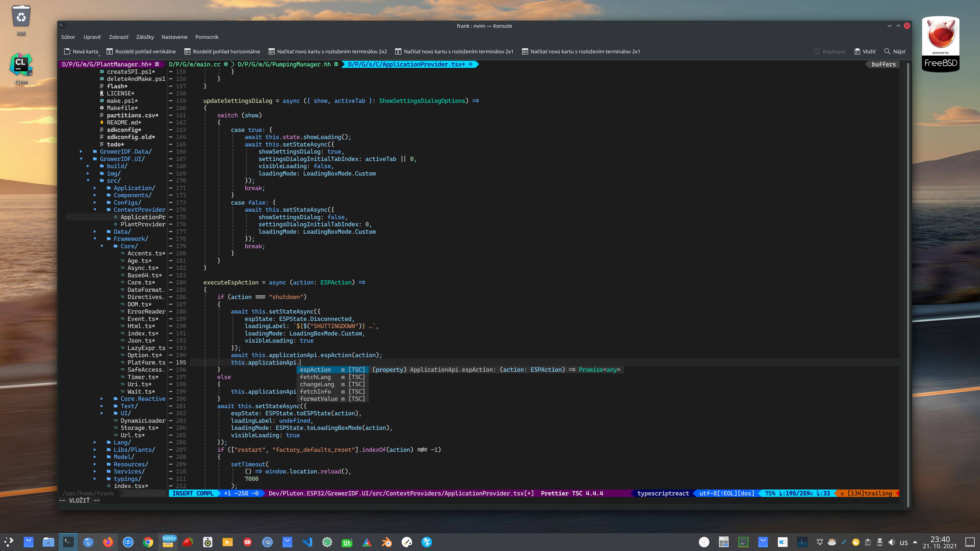
Task: Open the red YouTube taskbar icon
Action: [x=248, y=542]
